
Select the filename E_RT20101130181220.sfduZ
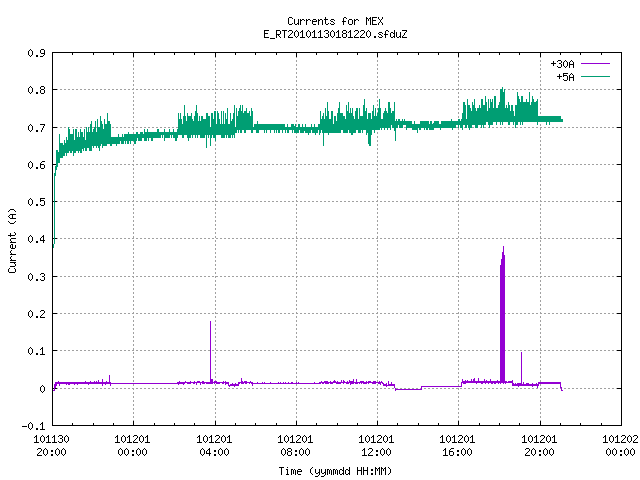[335, 34]
